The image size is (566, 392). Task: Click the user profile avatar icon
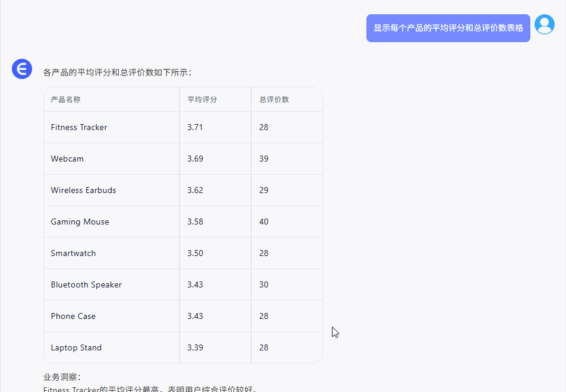(x=545, y=24)
